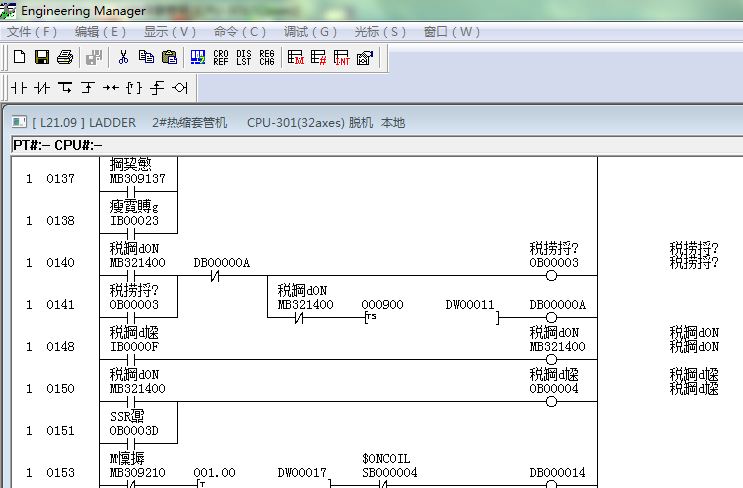Open the INT table icon

coord(342,57)
